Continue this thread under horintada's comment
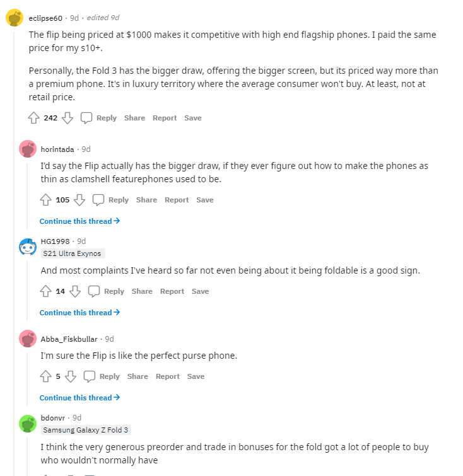 coord(79,221)
